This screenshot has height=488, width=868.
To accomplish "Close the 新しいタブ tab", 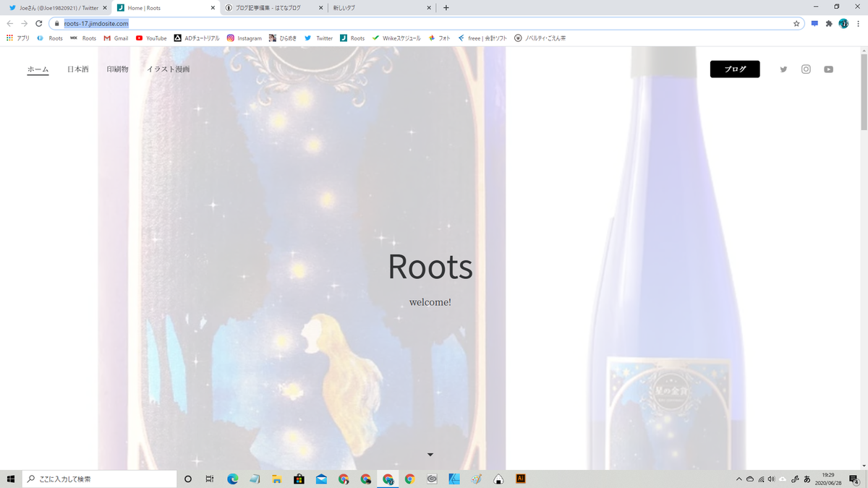I will coord(429,8).
